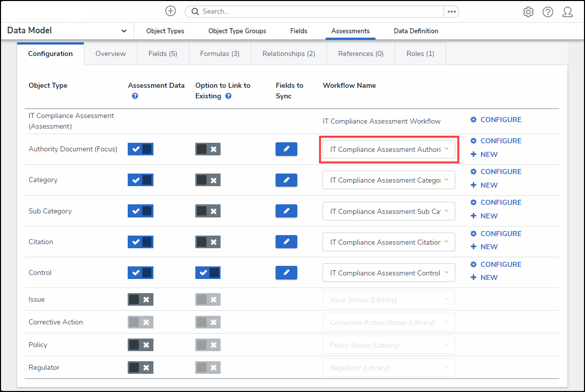Open the Citation workflow name dropdown

tap(389, 242)
